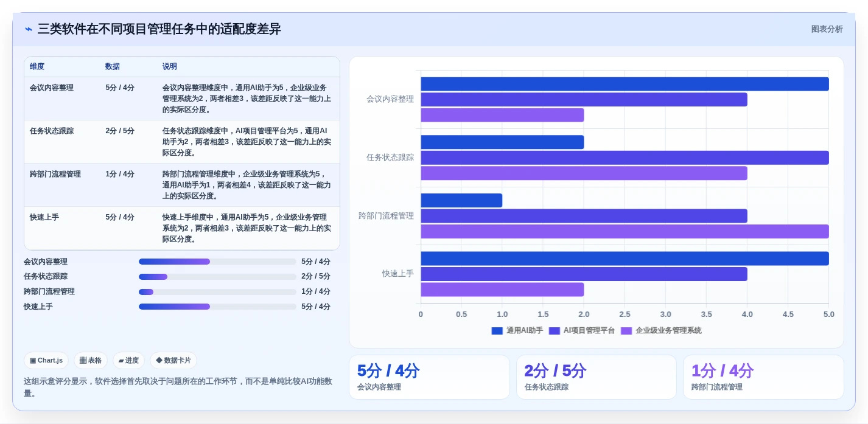This screenshot has height=424, width=868.
Task: Click the 任务状态跟踪 progress bar
Action: [x=217, y=277]
